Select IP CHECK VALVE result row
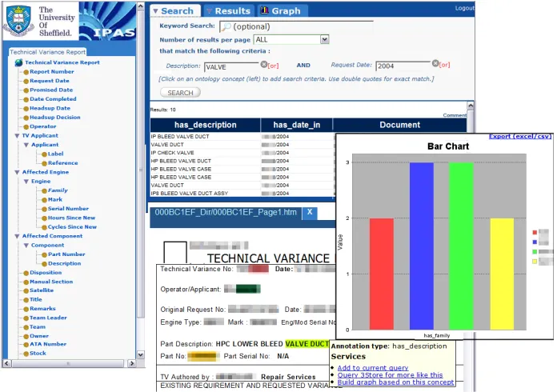 pos(242,153)
